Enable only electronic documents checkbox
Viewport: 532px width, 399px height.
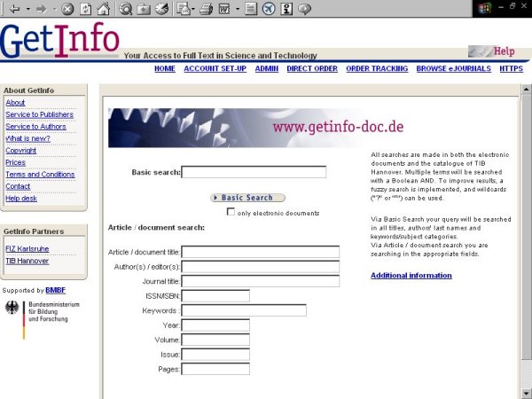[231, 212]
